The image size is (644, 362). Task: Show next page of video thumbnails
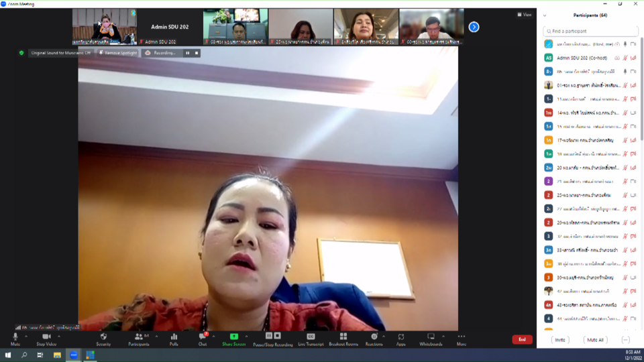click(474, 27)
